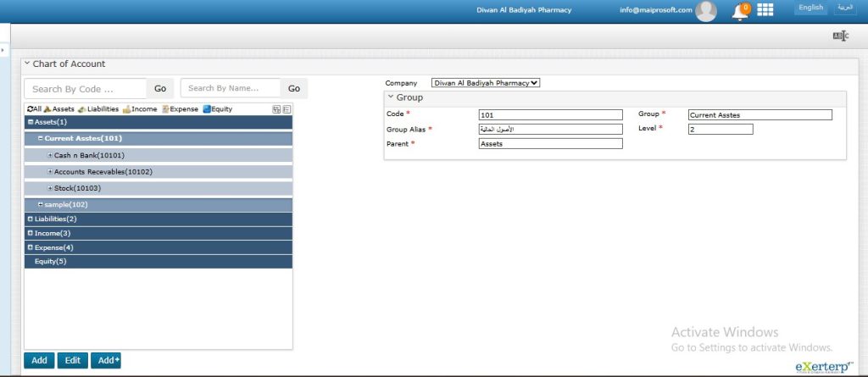Expand Cash n Bank(10101) node
This screenshot has height=377, width=868.
tap(50, 156)
